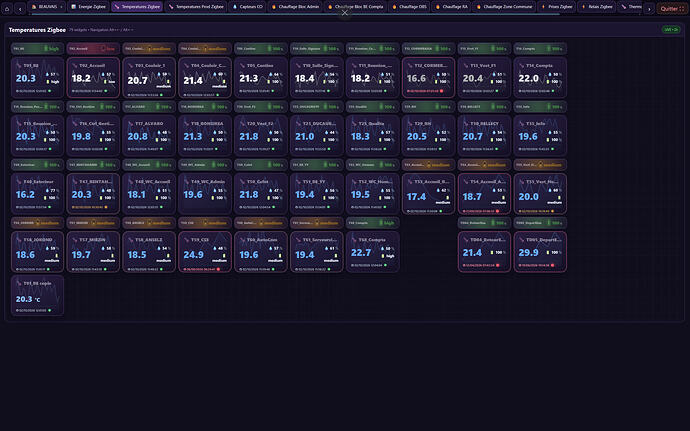Click the 22.0 value on the T14_Compta card

pyautogui.click(x=528, y=78)
